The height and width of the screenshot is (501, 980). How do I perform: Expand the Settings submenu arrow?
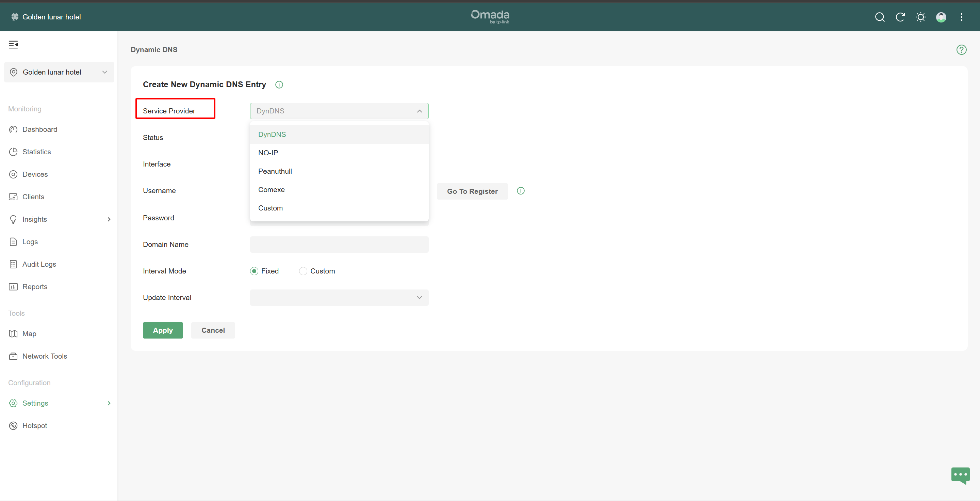tap(109, 403)
